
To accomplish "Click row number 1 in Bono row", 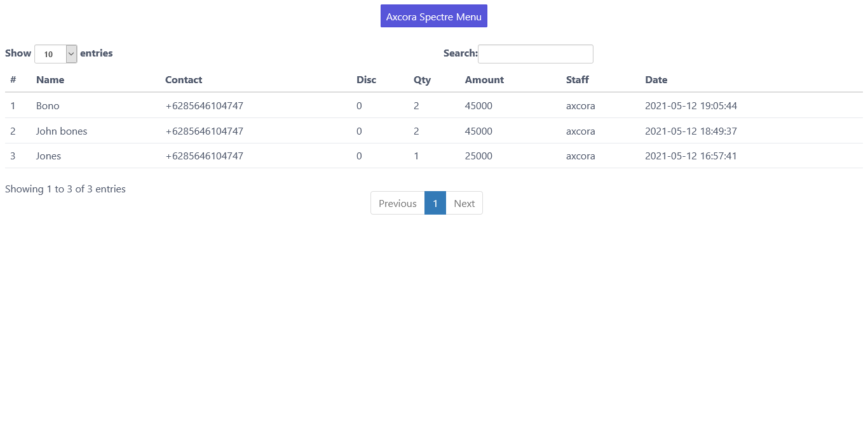I will click(x=13, y=106).
